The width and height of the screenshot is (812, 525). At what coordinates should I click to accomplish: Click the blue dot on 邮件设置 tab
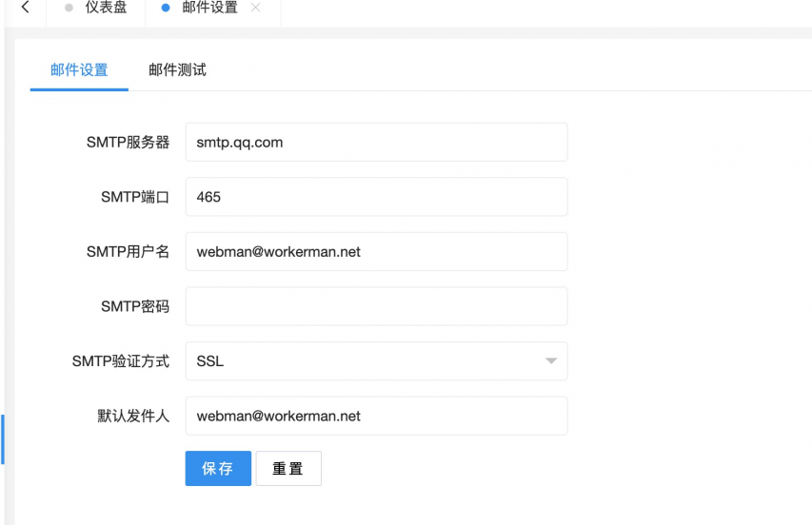(166, 8)
